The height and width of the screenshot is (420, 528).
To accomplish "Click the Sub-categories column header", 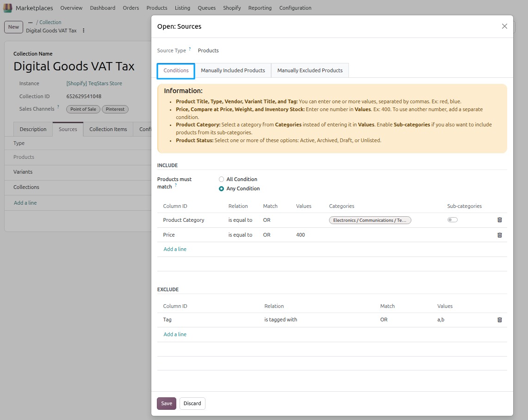I will tap(464, 206).
